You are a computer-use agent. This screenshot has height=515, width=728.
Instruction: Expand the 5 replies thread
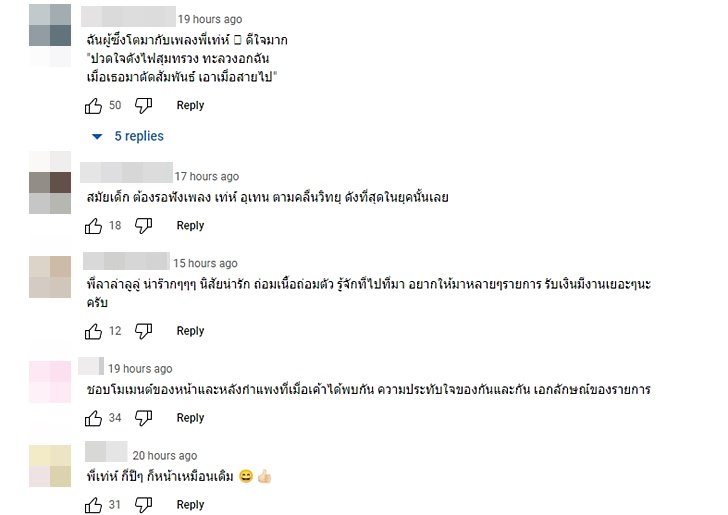128,136
